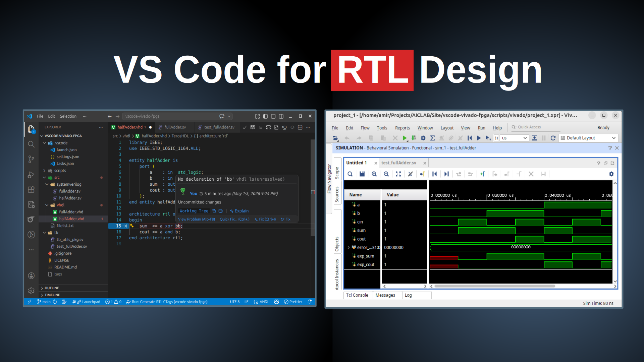Viewport: 644px width, 362px height.
Task: Open the Accounts icon in VS Code
Action: coord(31,276)
